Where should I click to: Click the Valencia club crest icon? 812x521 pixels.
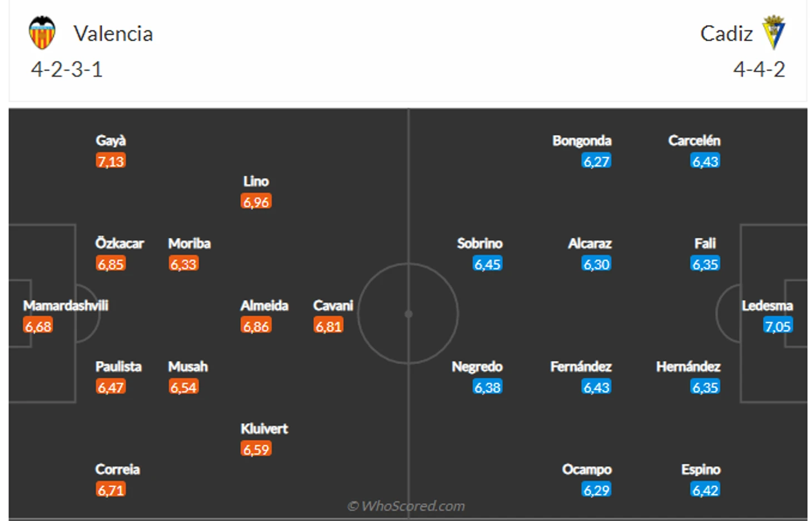[42, 32]
